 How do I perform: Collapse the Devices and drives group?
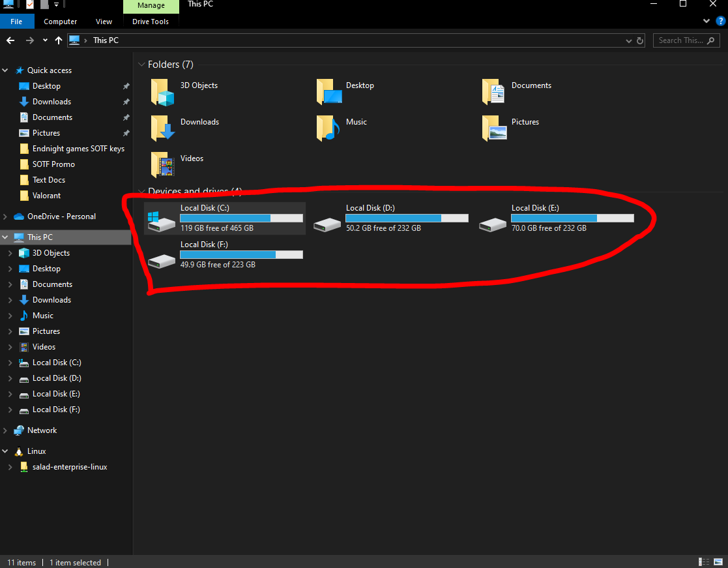(141, 191)
